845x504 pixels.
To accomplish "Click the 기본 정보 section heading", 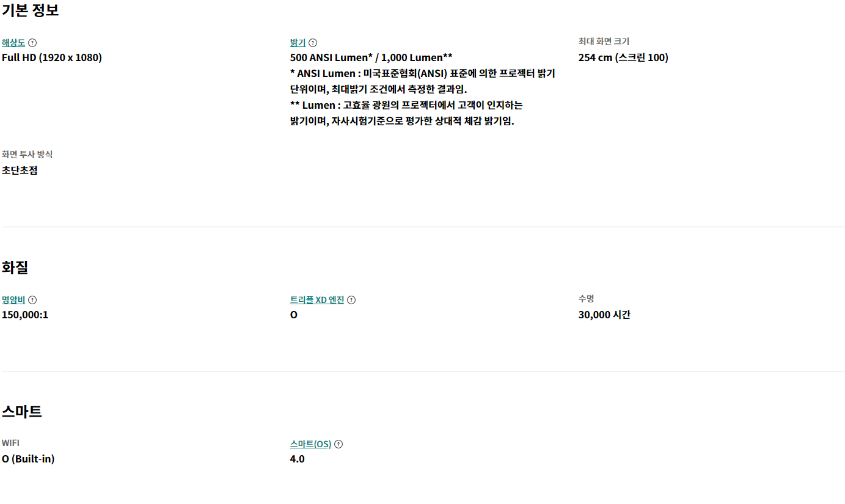I will click(x=31, y=10).
